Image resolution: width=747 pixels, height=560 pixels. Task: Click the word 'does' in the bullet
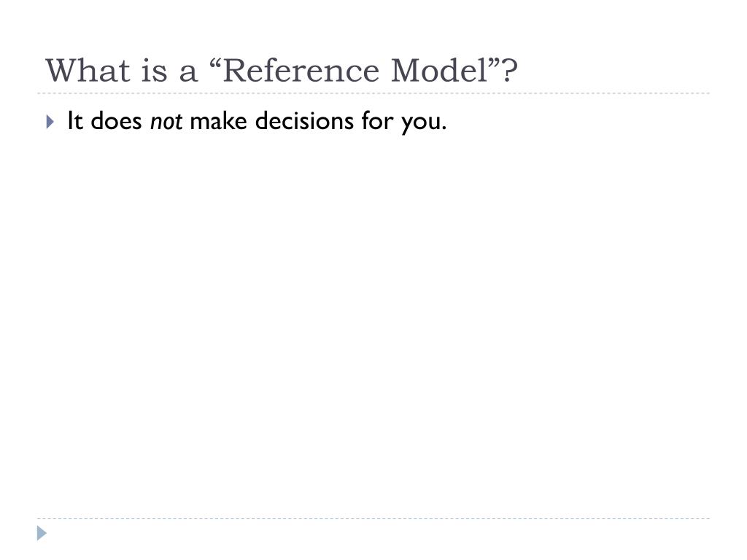116,121
